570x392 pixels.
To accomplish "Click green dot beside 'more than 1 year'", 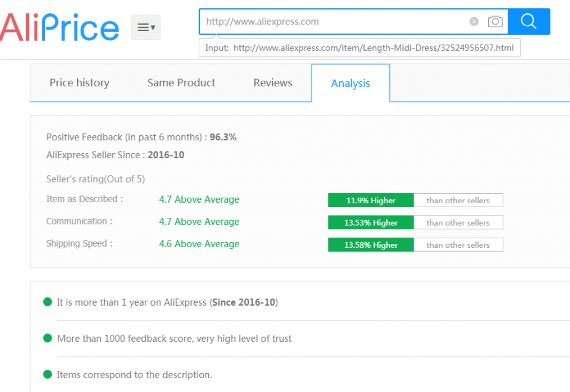I will click(47, 302).
